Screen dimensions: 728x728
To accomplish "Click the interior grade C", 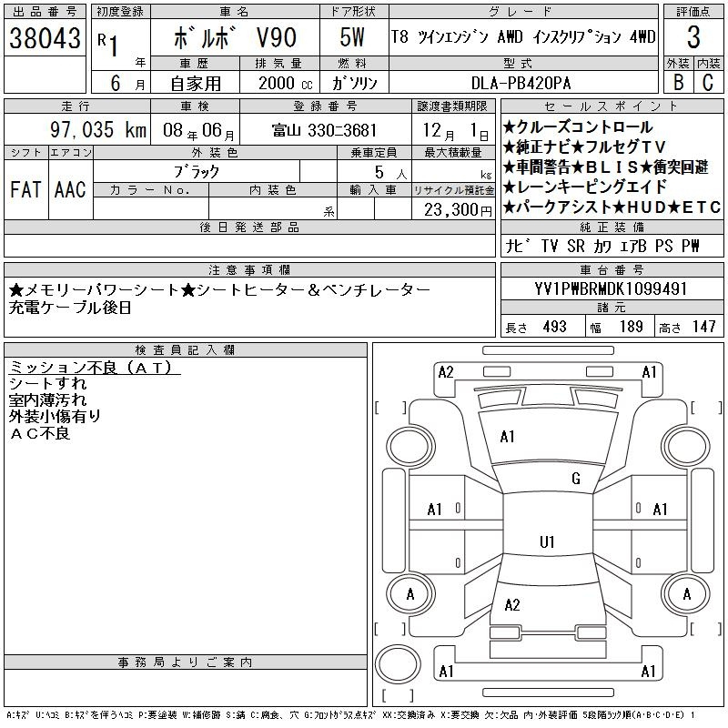I will click(708, 83).
